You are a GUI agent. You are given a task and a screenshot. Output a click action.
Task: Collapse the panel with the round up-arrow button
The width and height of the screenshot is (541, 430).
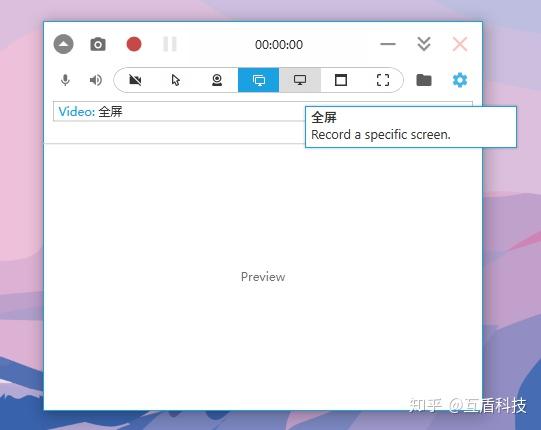pos(63,44)
